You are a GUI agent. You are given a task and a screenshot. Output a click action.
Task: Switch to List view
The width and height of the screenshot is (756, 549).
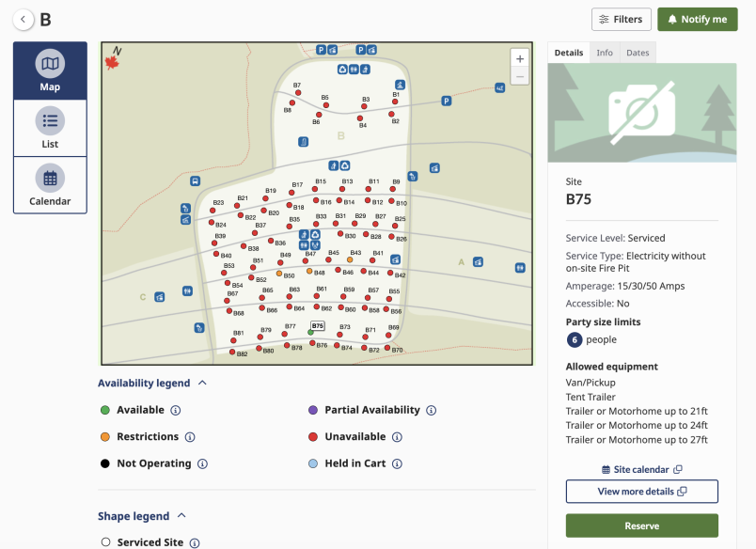click(50, 128)
